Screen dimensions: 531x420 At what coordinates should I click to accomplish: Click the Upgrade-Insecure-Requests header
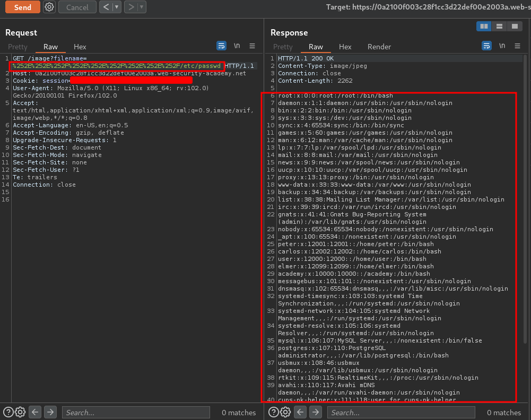65,140
